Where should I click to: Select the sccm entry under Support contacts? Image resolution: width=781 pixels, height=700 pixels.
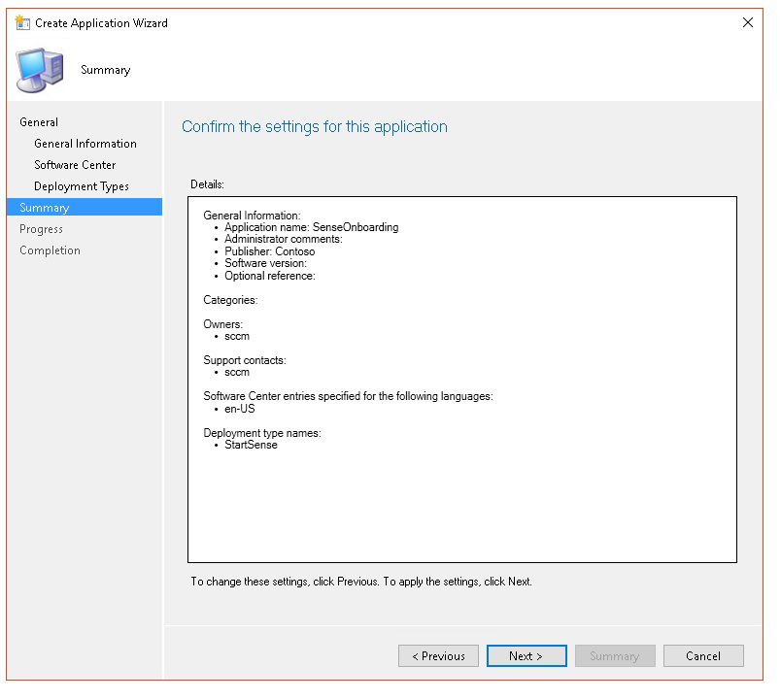237,372
